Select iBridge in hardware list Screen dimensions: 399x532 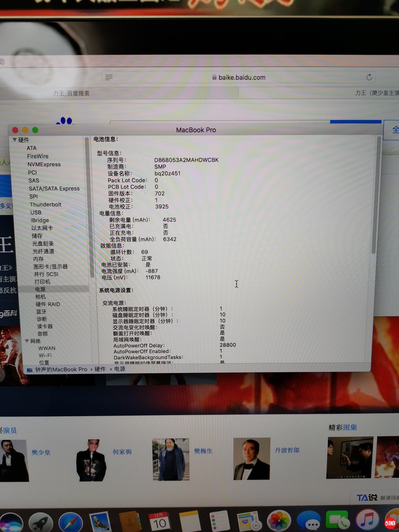40,220
